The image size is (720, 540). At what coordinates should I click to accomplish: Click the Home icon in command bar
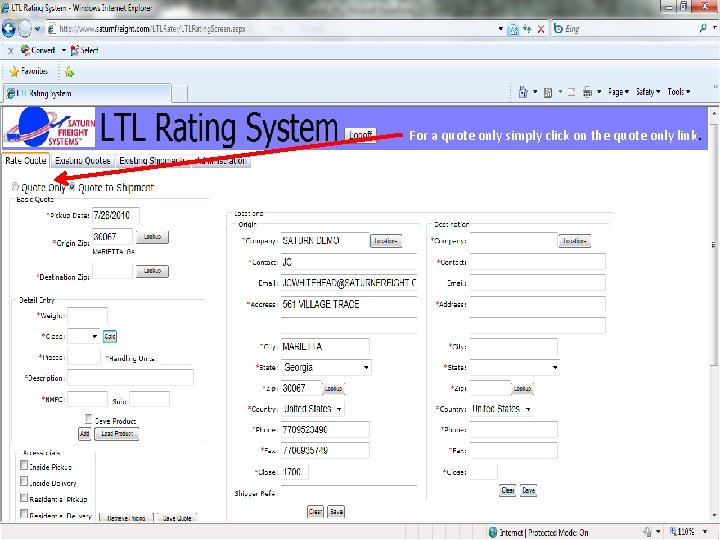pyautogui.click(x=523, y=92)
